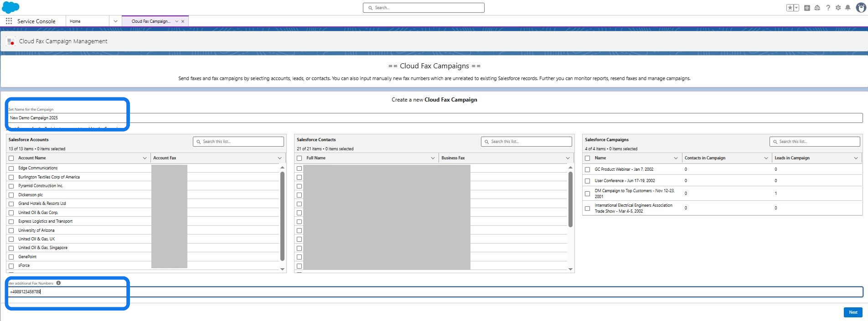The height and width of the screenshot is (321, 868).
Task: Open the App Launcher grid icon
Action: (9, 21)
